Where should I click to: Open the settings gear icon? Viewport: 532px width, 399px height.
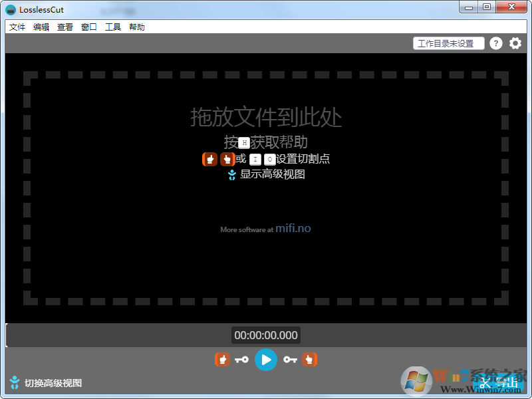point(515,43)
